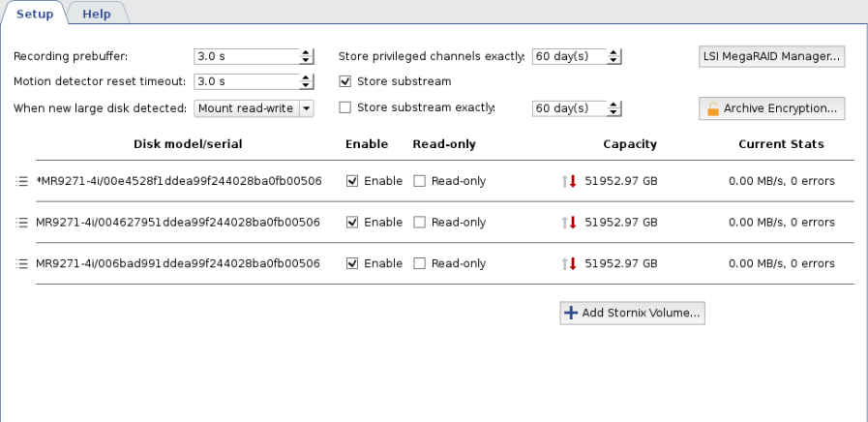The image size is (868, 422).
Task: Click the lock icon on Archive Encryption
Action: [712, 108]
